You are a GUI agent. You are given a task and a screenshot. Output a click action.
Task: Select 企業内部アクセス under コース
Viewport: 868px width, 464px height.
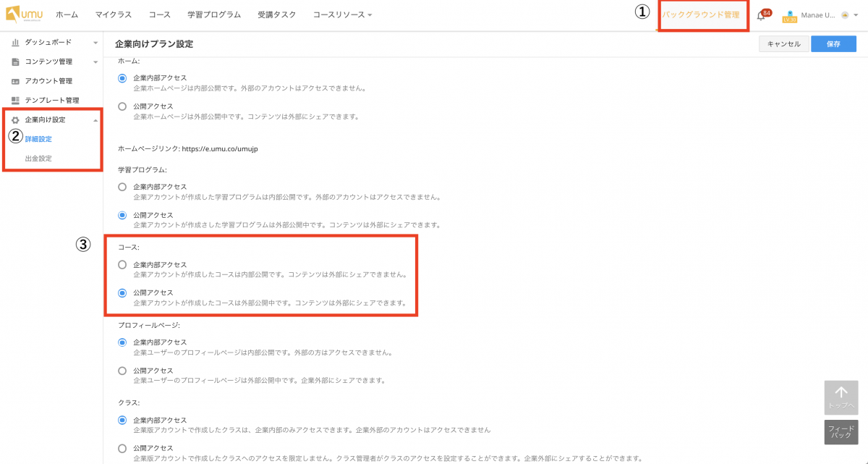point(122,265)
